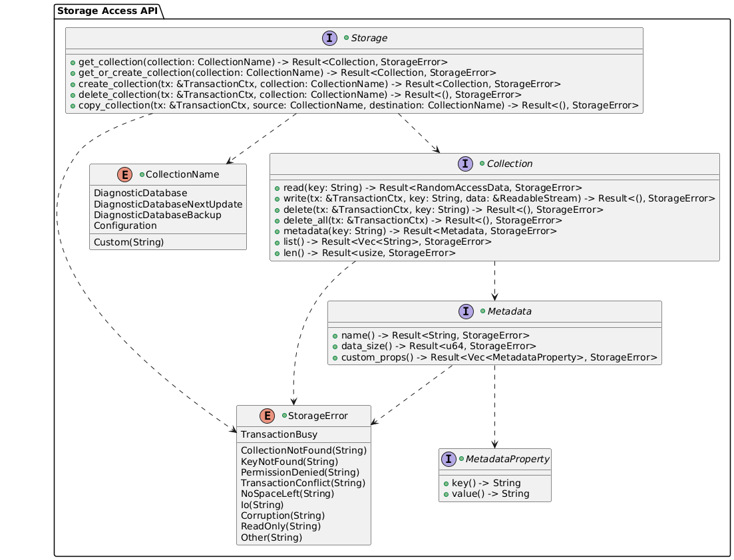The height and width of the screenshot is (560, 734).
Task: Click the public visibility dot before get_collection
Action: (x=73, y=63)
